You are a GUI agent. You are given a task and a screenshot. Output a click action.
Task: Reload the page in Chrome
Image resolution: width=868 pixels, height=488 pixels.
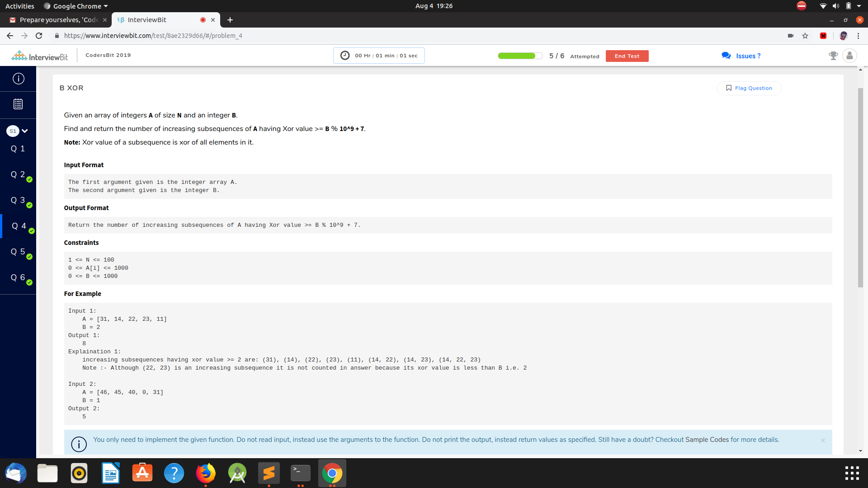(39, 36)
